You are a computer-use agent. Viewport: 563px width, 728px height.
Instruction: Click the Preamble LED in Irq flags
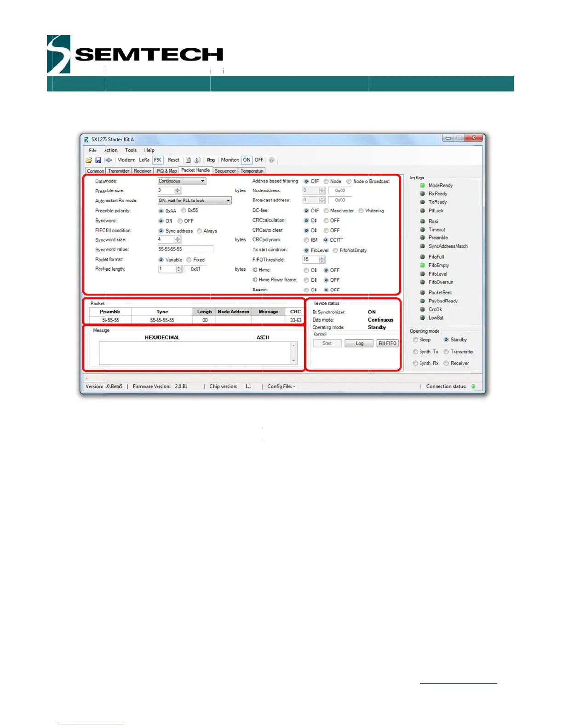point(422,238)
